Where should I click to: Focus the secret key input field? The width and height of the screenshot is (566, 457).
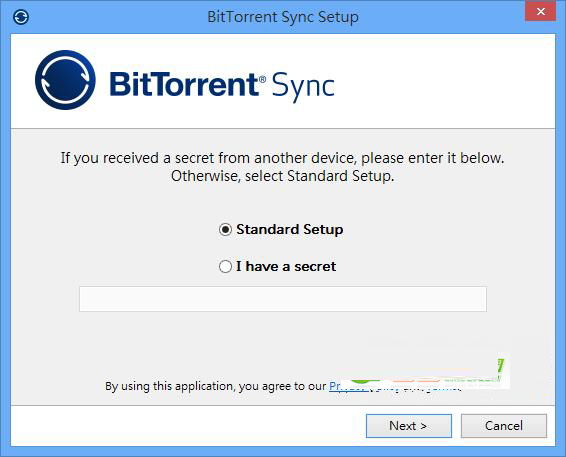(283, 299)
